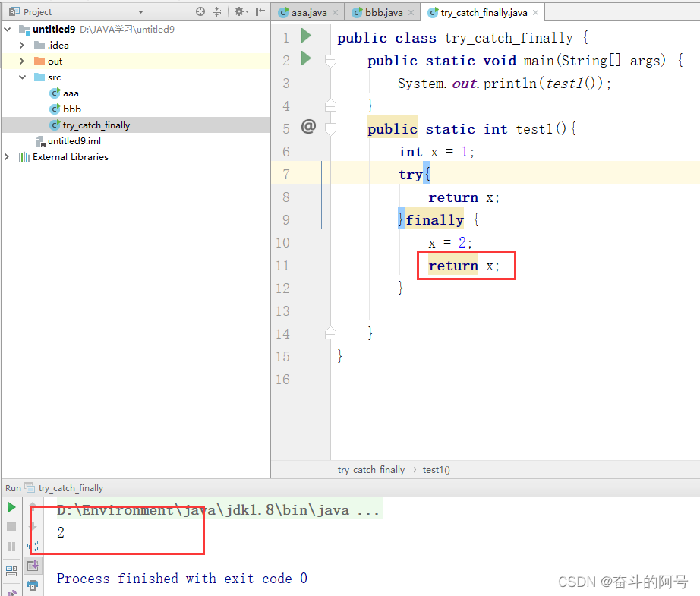The width and height of the screenshot is (700, 596).
Task: Hide the Project panel with hide icon
Action: click(x=260, y=11)
